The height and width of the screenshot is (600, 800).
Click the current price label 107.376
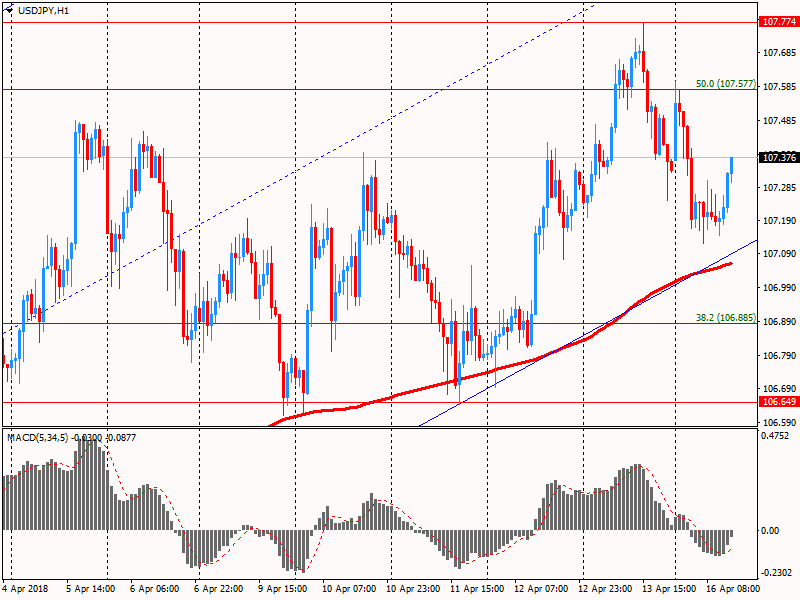pyautogui.click(x=779, y=158)
